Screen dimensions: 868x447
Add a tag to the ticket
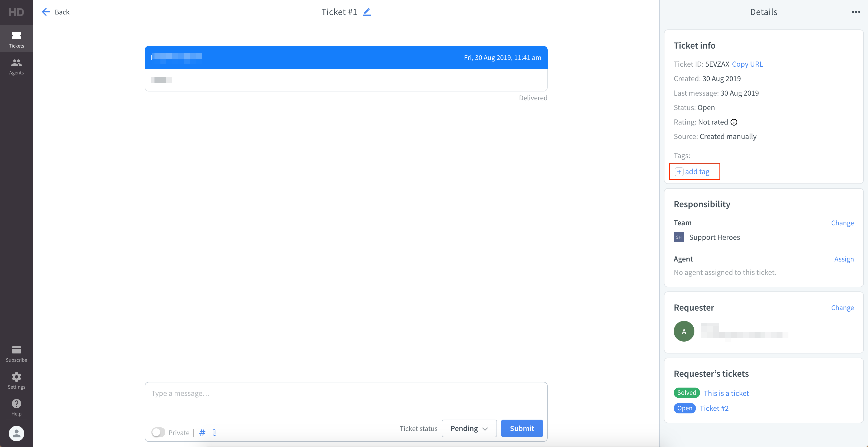[x=694, y=171]
